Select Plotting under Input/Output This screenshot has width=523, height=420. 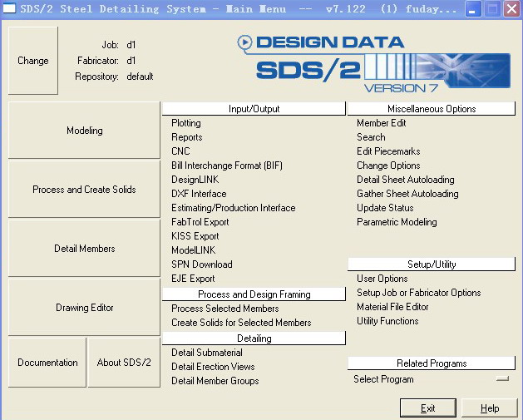pos(186,123)
